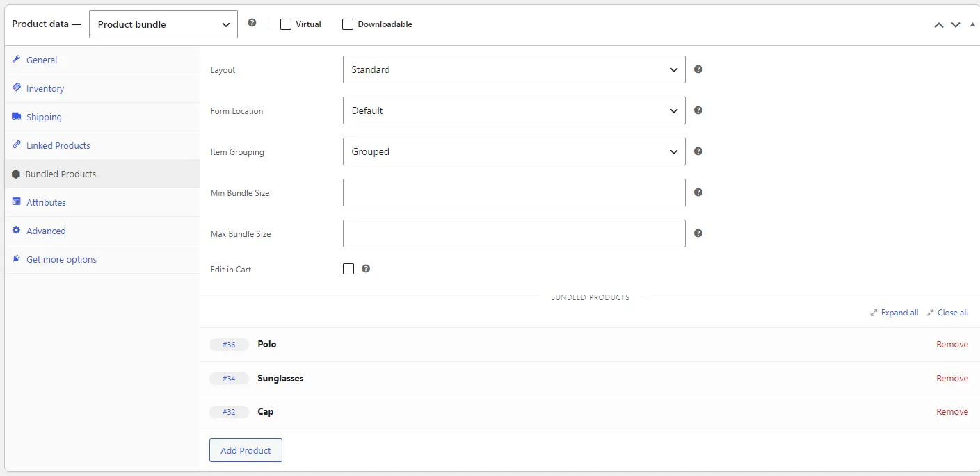This screenshot has height=476, width=980.
Task: Move Product data panel down arrow
Action: point(956,25)
